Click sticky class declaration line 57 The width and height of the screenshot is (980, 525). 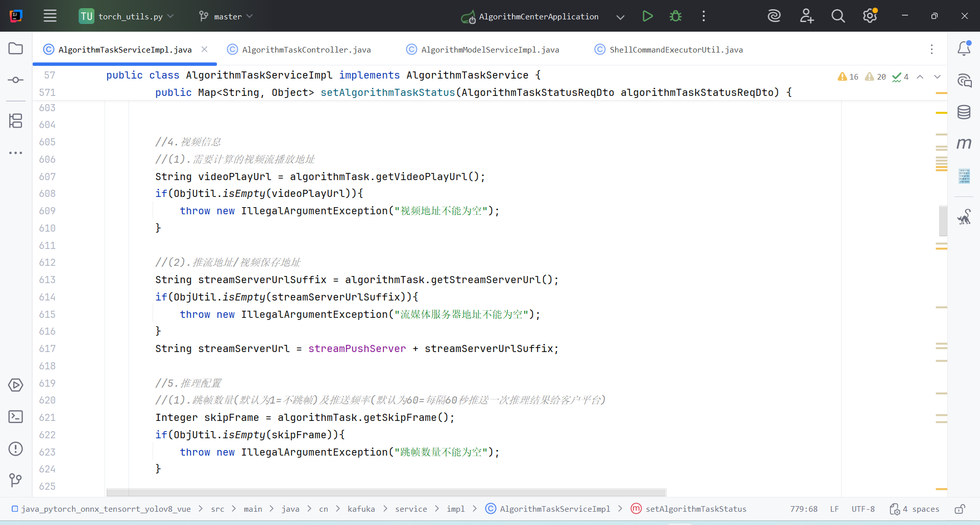point(324,75)
